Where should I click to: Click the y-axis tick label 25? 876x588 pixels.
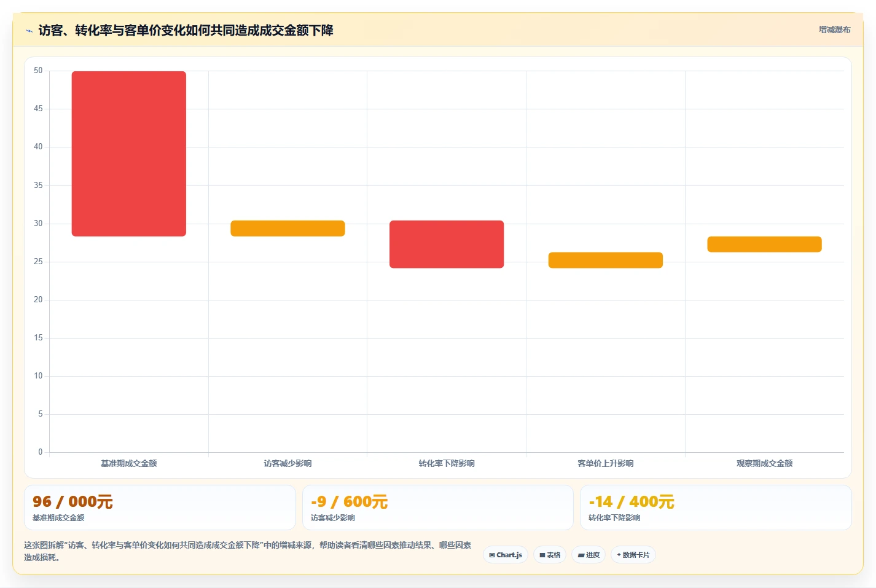click(38, 262)
